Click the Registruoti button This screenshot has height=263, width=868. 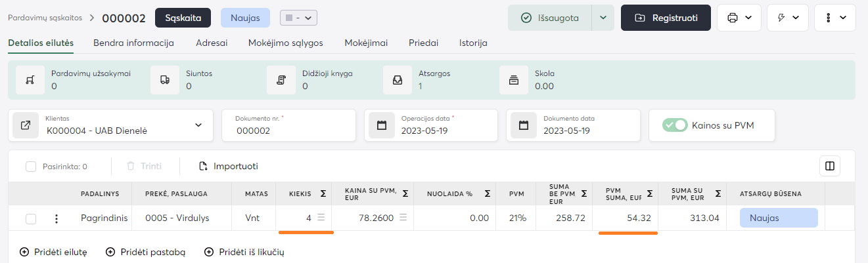point(666,18)
